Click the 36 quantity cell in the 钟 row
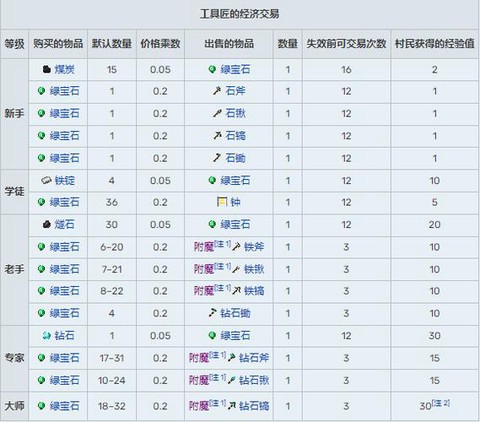The height and width of the screenshot is (422, 480). tap(112, 202)
